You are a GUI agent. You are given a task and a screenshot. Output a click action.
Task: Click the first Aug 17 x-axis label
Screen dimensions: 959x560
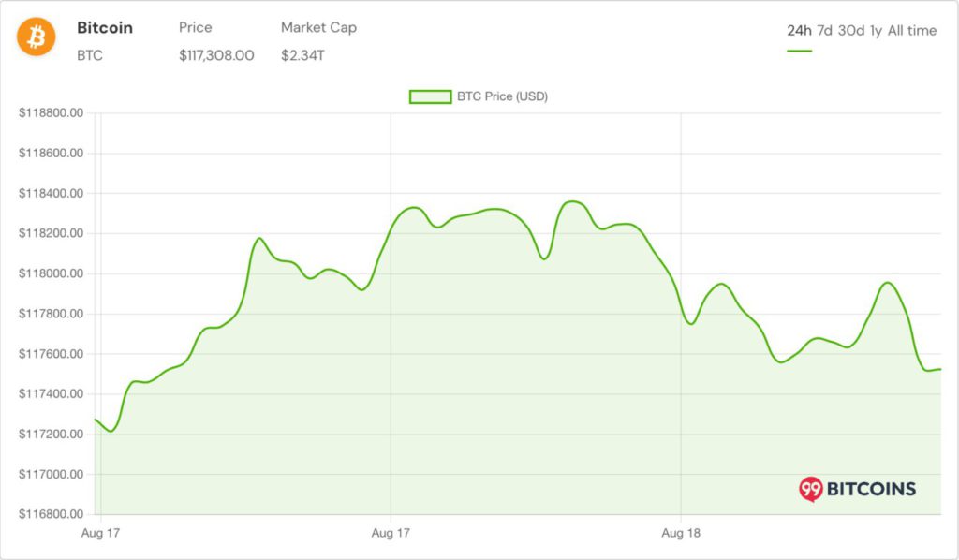(x=102, y=533)
